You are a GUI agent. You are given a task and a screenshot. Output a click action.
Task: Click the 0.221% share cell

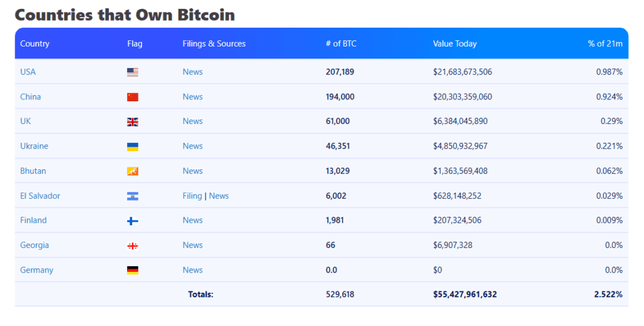[x=609, y=146]
